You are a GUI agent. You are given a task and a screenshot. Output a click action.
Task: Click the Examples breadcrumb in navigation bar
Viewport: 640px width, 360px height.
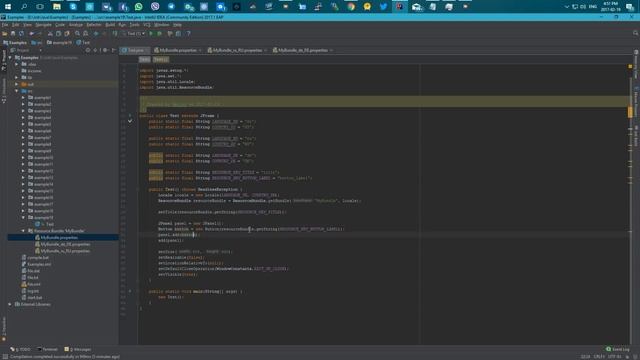(x=15, y=42)
